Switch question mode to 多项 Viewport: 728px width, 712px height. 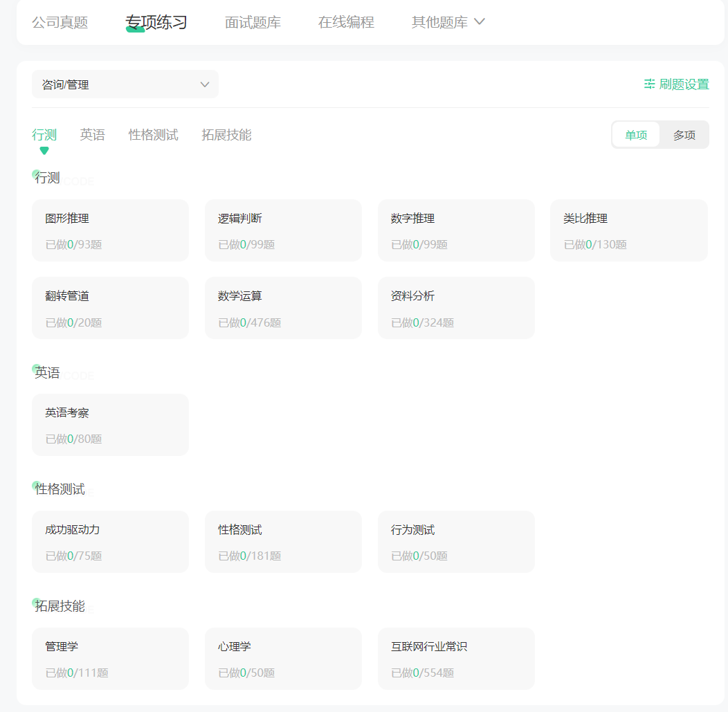click(684, 135)
